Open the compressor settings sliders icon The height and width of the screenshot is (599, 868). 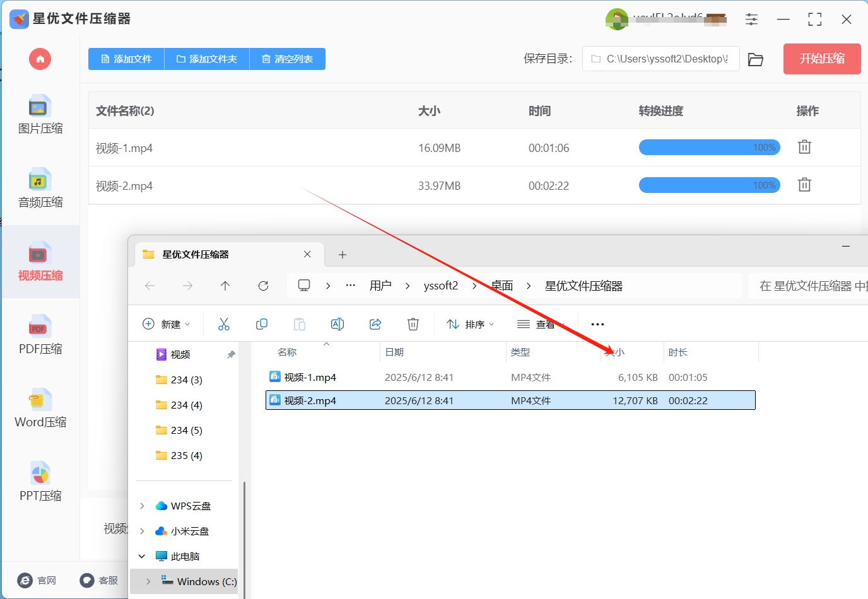click(x=751, y=20)
